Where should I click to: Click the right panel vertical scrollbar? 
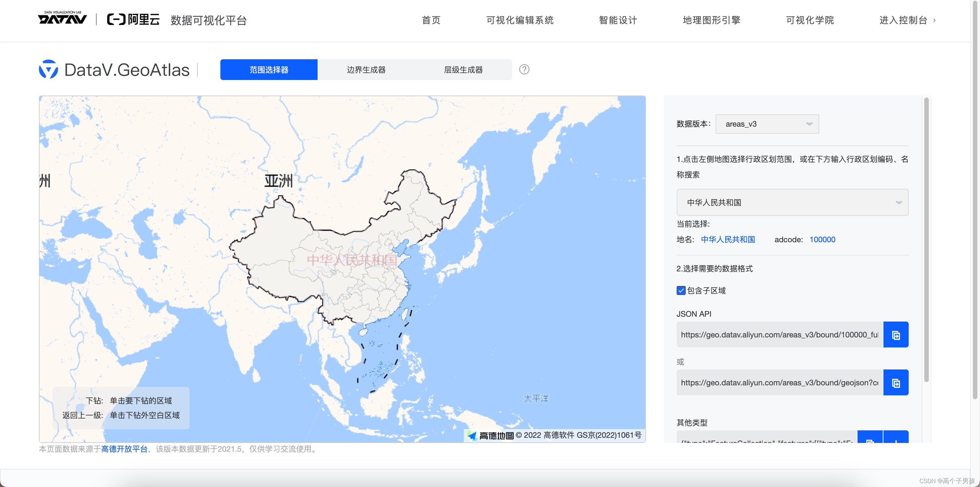coord(926,240)
